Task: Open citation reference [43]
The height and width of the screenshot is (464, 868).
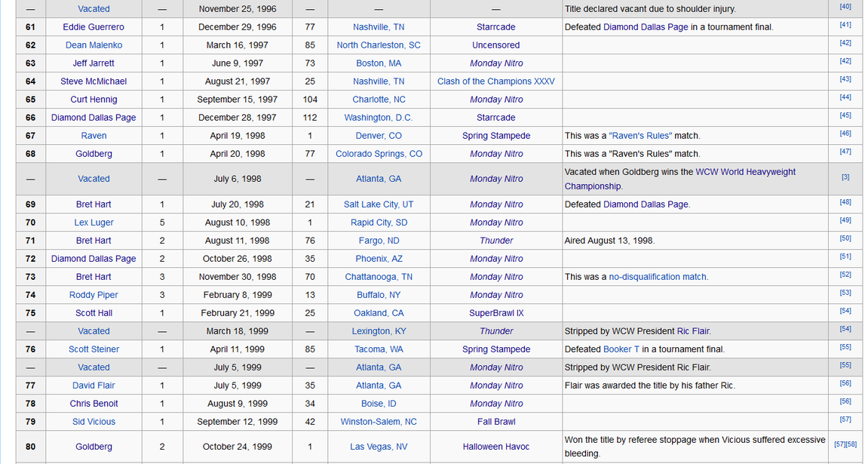Action: pos(845,79)
